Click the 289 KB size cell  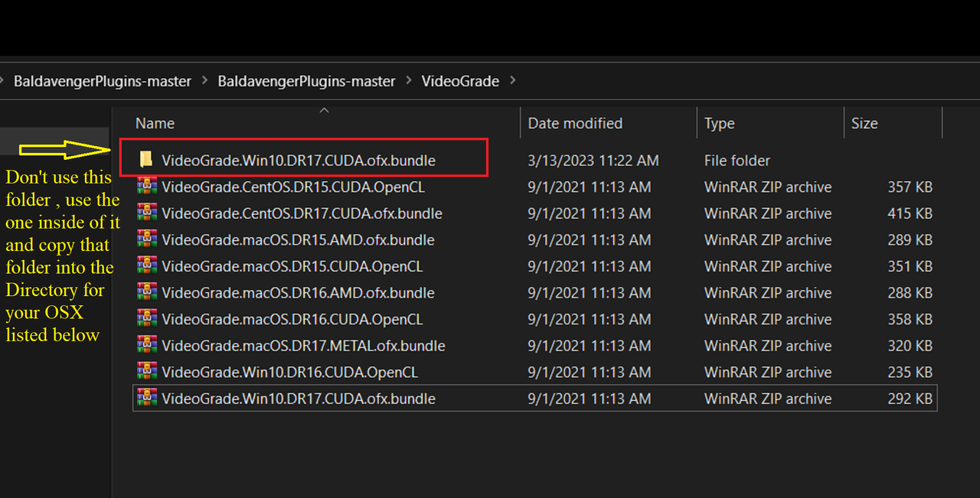[910, 239]
